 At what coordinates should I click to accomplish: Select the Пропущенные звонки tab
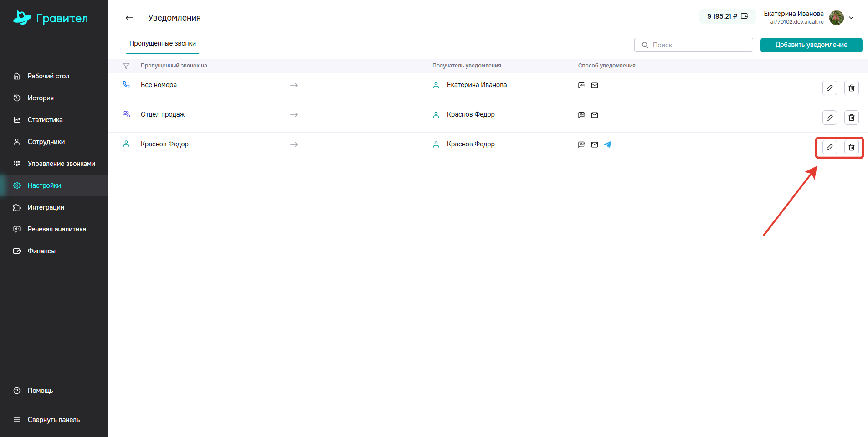163,44
